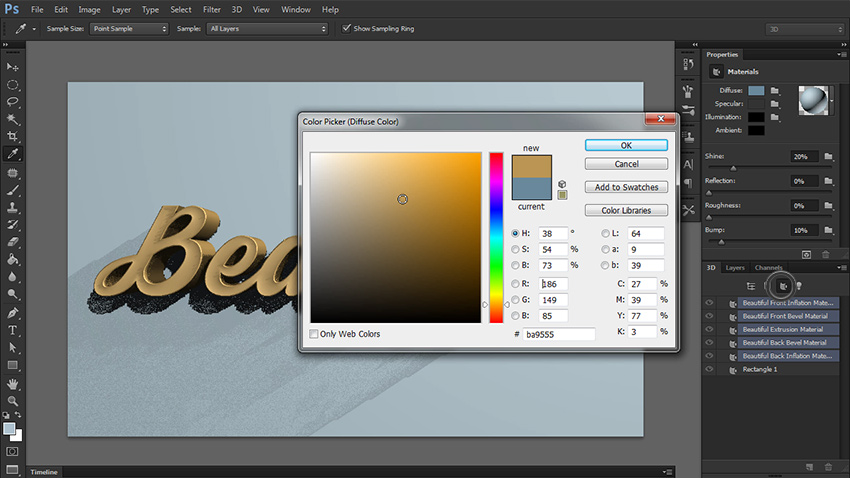Select the Type tool

click(x=13, y=329)
